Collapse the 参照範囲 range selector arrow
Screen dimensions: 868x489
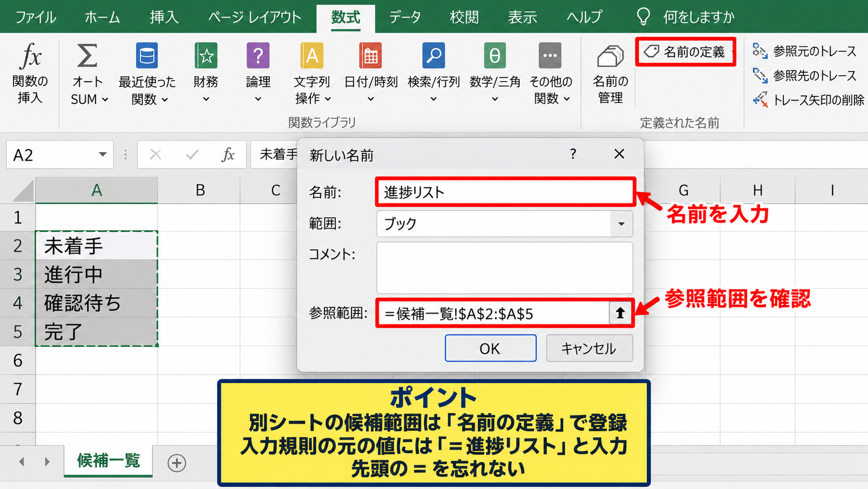[x=620, y=313]
